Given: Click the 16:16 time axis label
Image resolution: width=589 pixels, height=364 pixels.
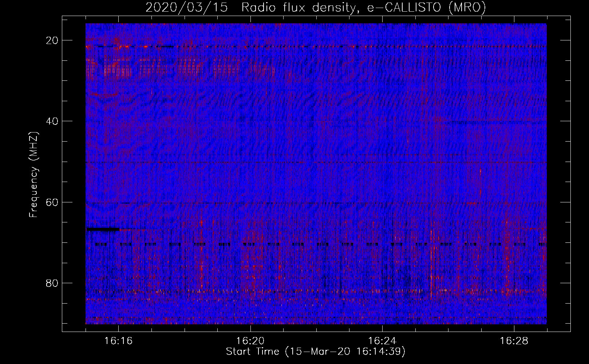Looking at the screenshot, I should [x=118, y=341].
